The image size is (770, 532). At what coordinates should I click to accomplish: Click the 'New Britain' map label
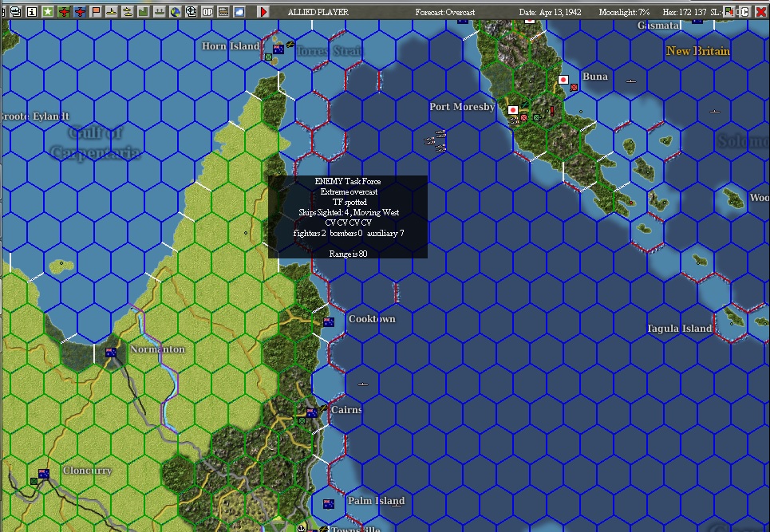[x=698, y=51]
